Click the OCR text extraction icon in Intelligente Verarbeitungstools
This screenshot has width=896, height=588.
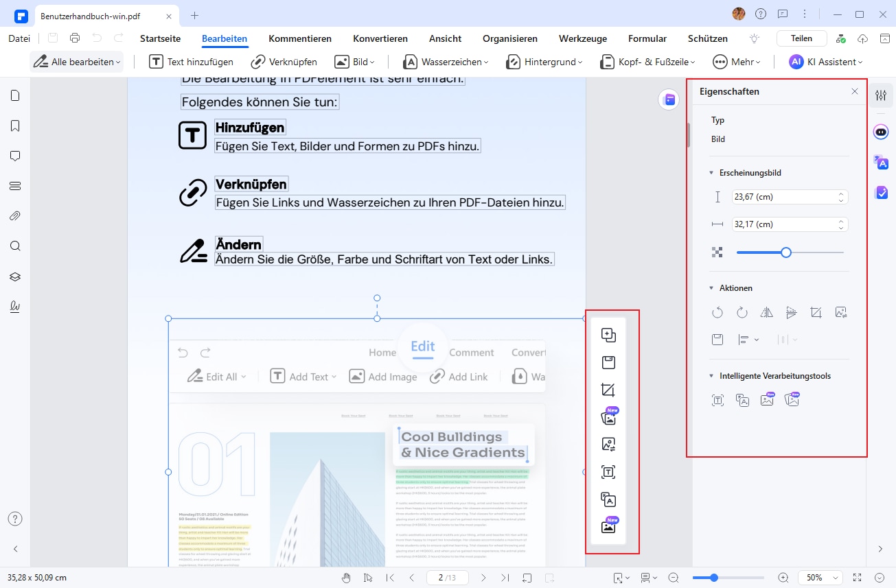[717, 401]
